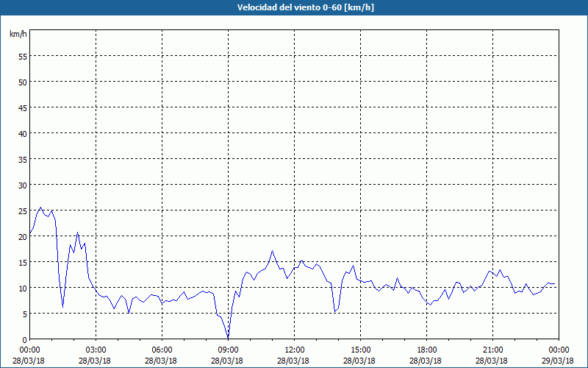588x368 pixels.
Task: Click the '09:00' time axis label
Action: pos(228,350)
